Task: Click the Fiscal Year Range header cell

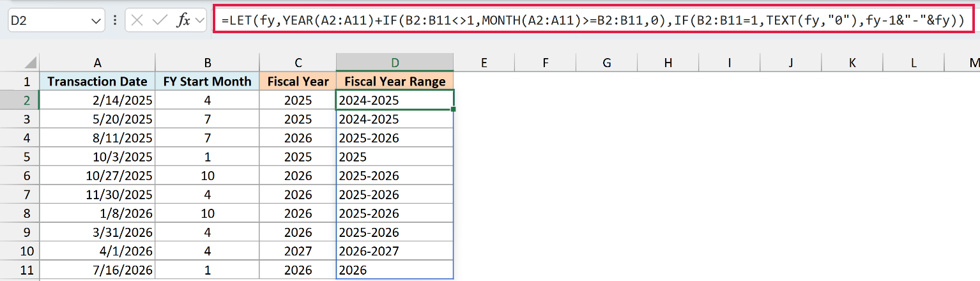Action: pos(395,81)
